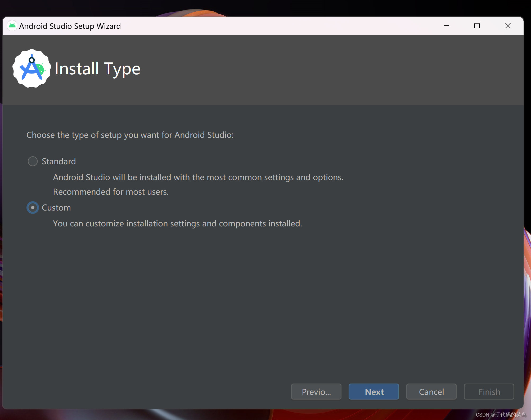Click the most common settings description line

tap(198, 177)
